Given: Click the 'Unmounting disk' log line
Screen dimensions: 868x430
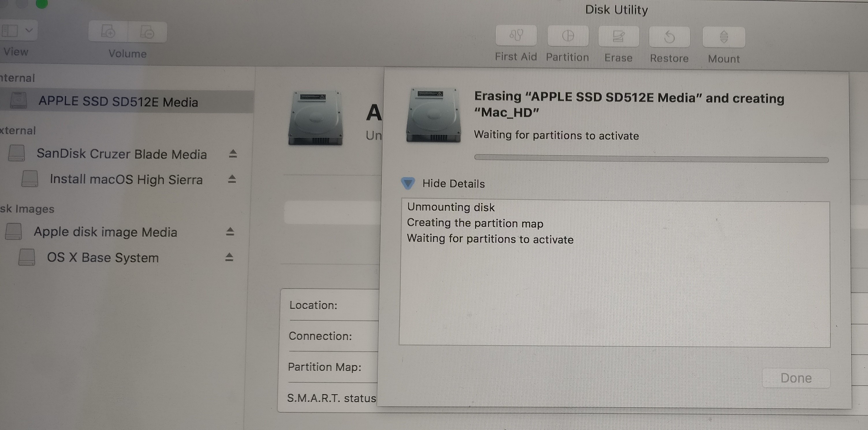Looking at the screenshot, I should [451, 207].
